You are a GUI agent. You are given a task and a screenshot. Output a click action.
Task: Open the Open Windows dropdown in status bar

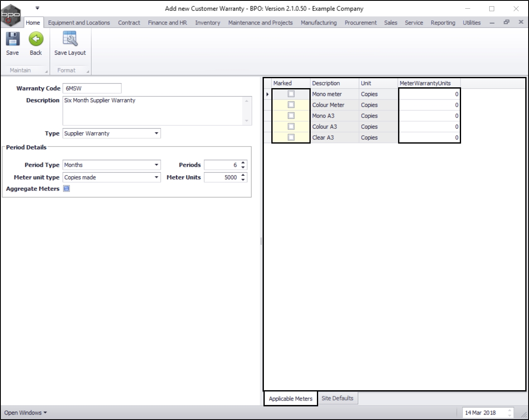[25, 413]
